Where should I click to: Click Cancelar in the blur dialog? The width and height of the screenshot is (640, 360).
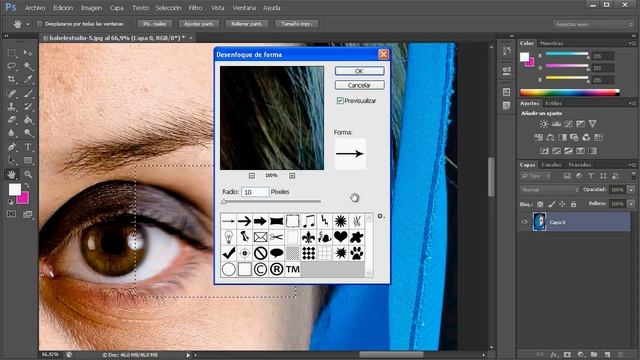359,85
